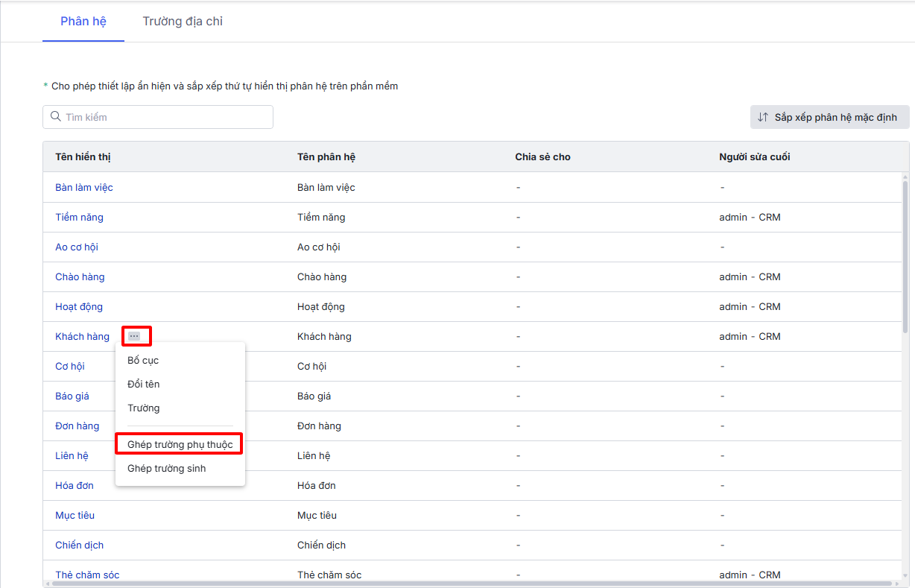Click the three-dot icon beside Khách hàng
Viewport: 915px width, 588px height.
coord(134,336)
